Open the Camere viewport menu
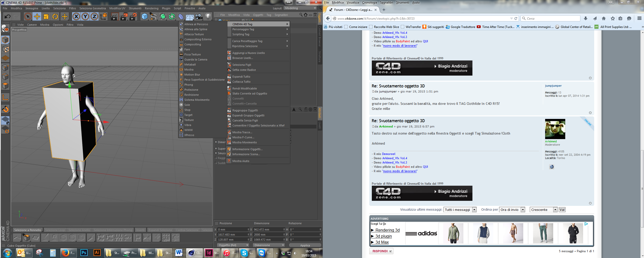644x258 pixels. pos(32,25)
